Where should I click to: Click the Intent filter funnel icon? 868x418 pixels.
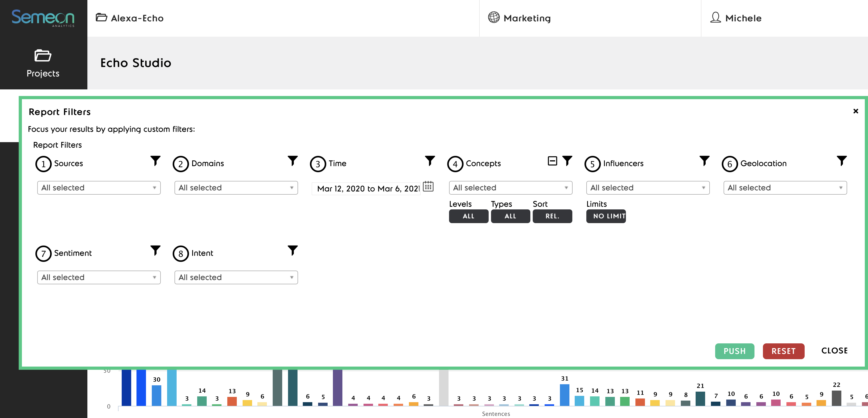pyautogui.click(x=293, y=250)
